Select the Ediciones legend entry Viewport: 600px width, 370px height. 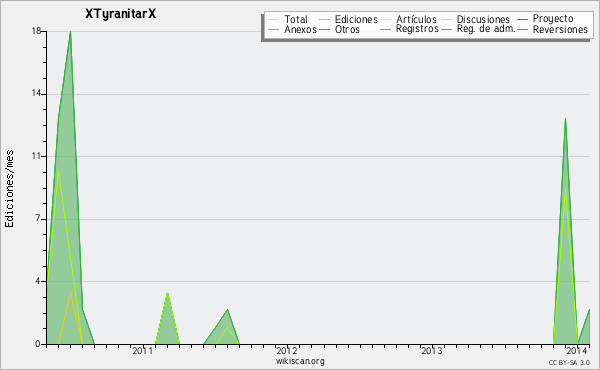(356, 19)
